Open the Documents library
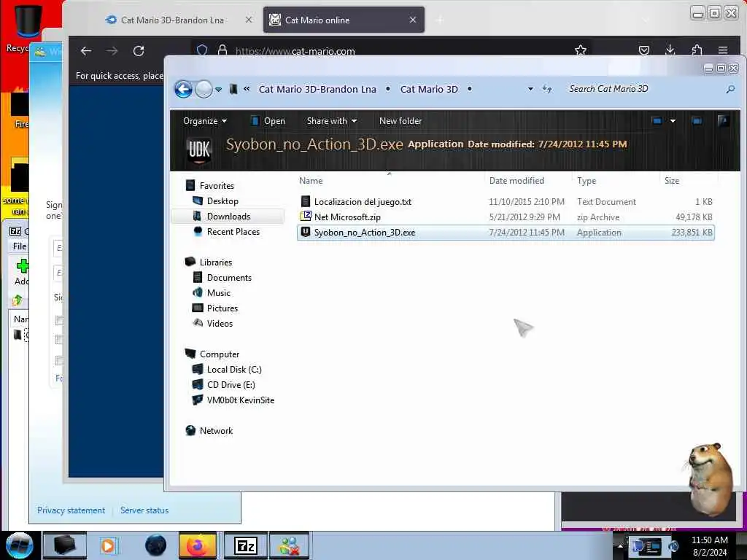The width and height of the screenshot is (747, 560). click(228, 278)
